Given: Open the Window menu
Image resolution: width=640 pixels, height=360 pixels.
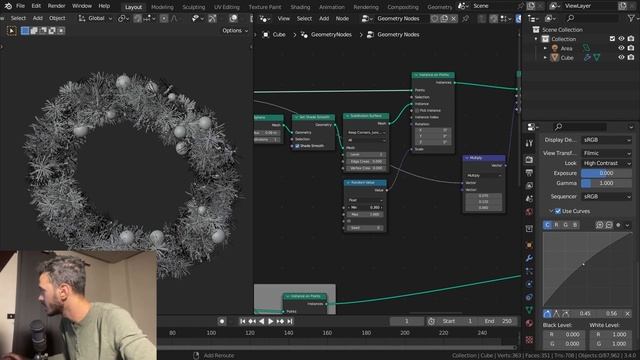Looking at the screenshot, I should (x=82, y=6).
